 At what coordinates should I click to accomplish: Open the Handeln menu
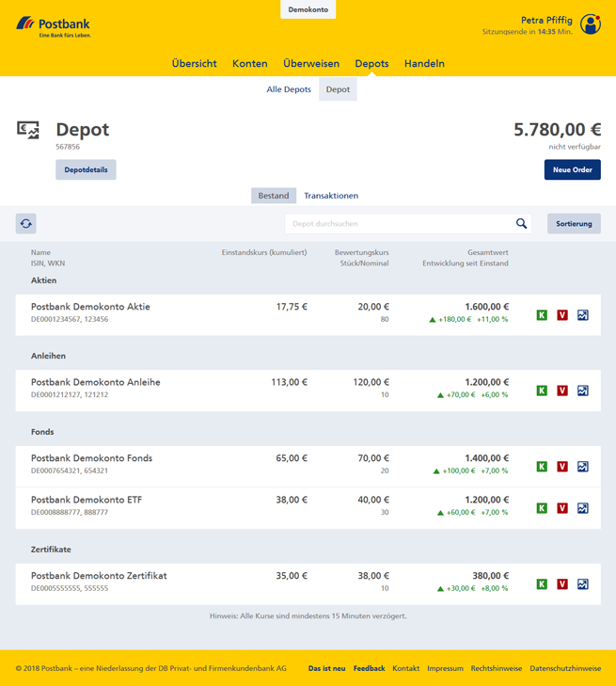(x=424, y=63)
